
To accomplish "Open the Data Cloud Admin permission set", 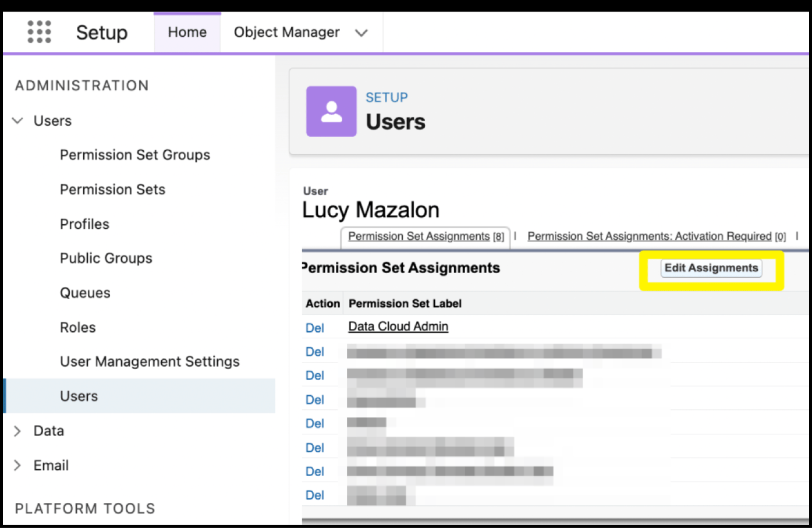I will pos(398,326).
